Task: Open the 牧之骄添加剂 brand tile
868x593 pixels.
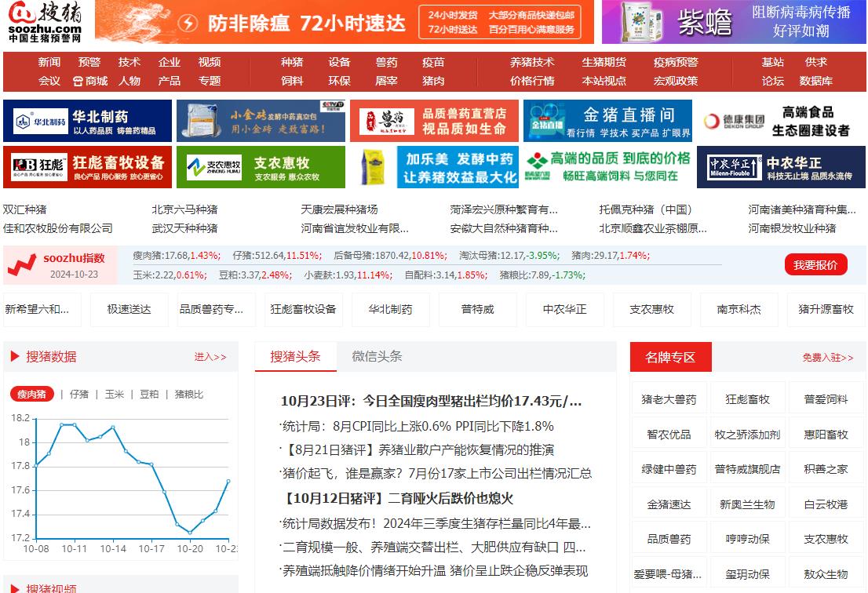Action: point(747,435)
